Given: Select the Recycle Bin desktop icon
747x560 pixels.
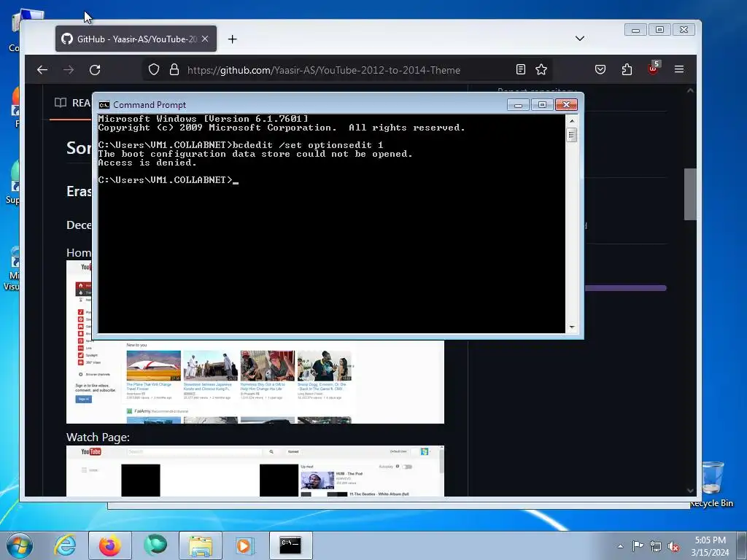Looking at the screenshot, I should tap(712, 483).
